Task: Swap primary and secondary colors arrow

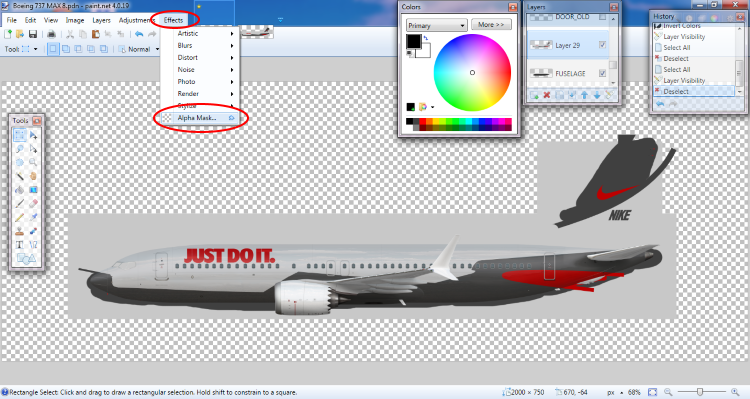Action: (x=425, y=38)
